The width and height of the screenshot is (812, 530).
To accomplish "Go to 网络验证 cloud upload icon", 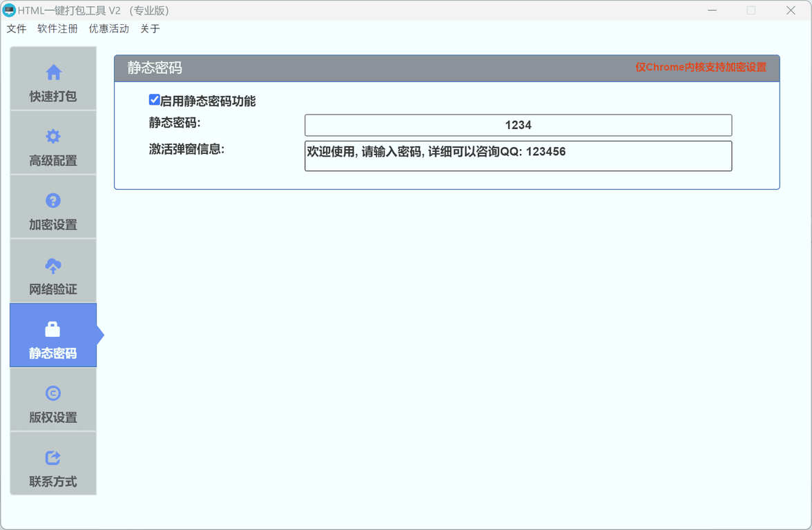I will (53, 266).
